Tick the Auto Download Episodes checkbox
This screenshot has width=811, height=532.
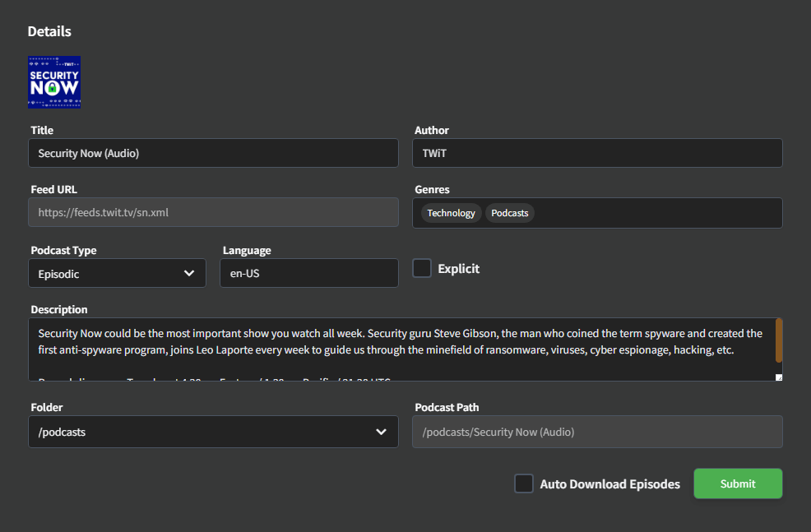point(524,483)
